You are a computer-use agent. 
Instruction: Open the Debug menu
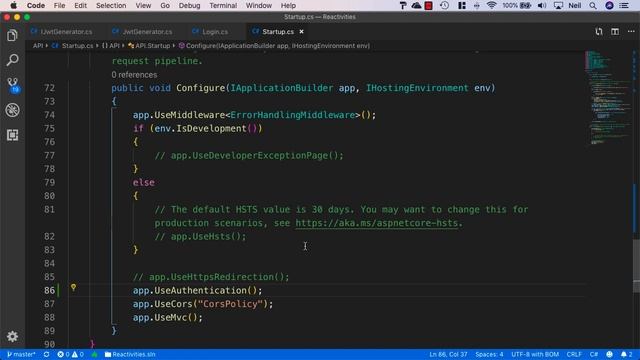[x=189, y=5]
